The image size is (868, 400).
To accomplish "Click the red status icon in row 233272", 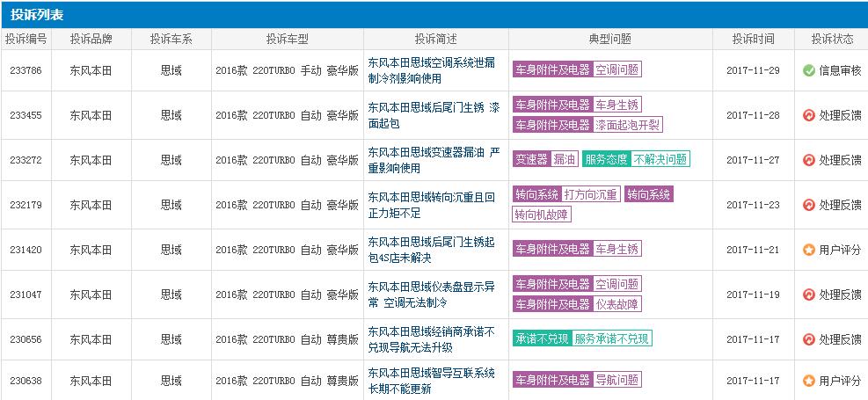I will (x=809, y=160).
